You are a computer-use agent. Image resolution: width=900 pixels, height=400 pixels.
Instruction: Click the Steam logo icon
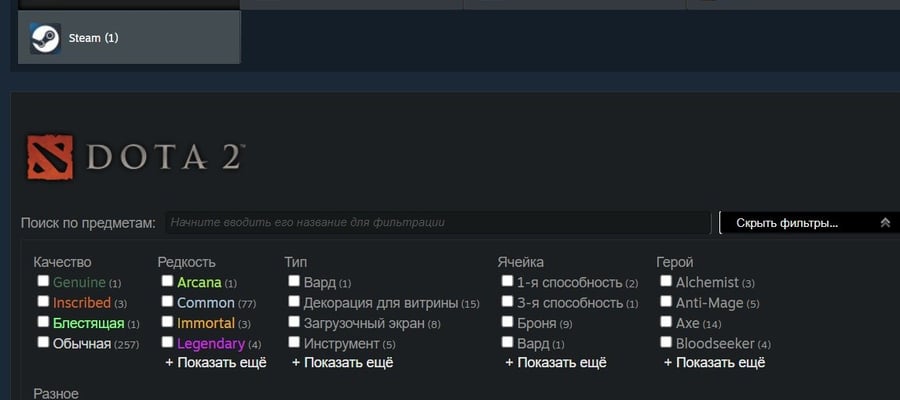tap(45, 38)
